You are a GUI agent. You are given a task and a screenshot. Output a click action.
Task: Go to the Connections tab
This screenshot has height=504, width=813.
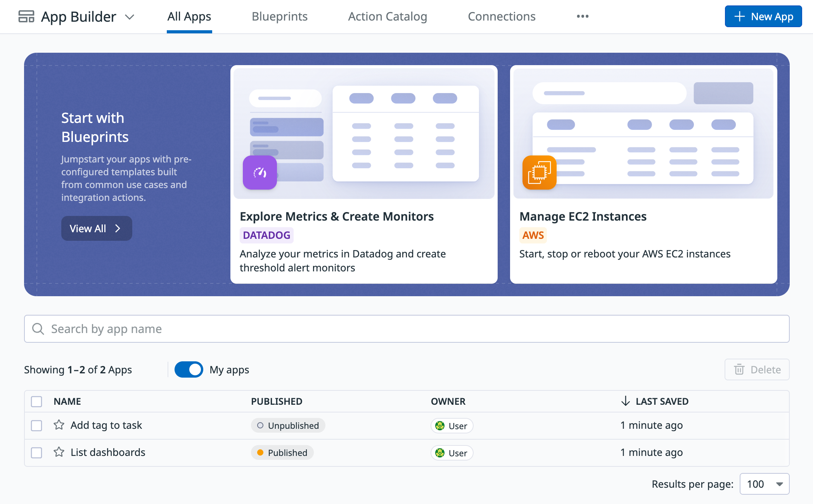pos(501,16)
